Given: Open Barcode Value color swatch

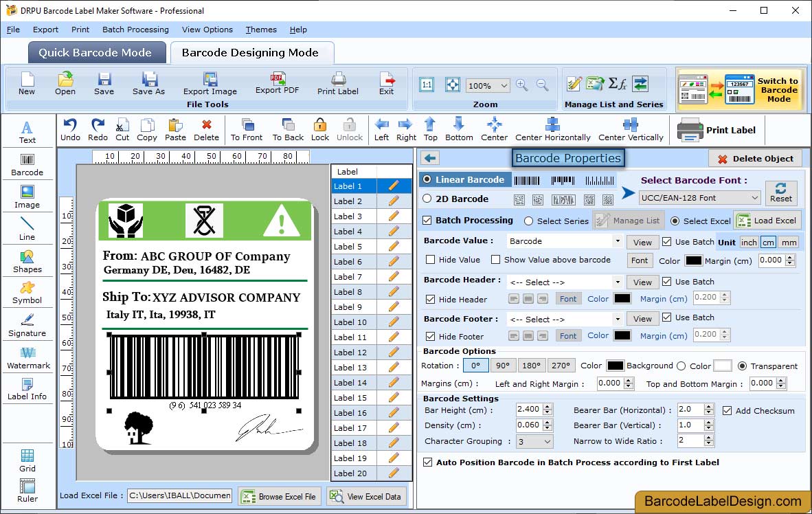Looking at the screenshot, I should [x=693, y=260].
